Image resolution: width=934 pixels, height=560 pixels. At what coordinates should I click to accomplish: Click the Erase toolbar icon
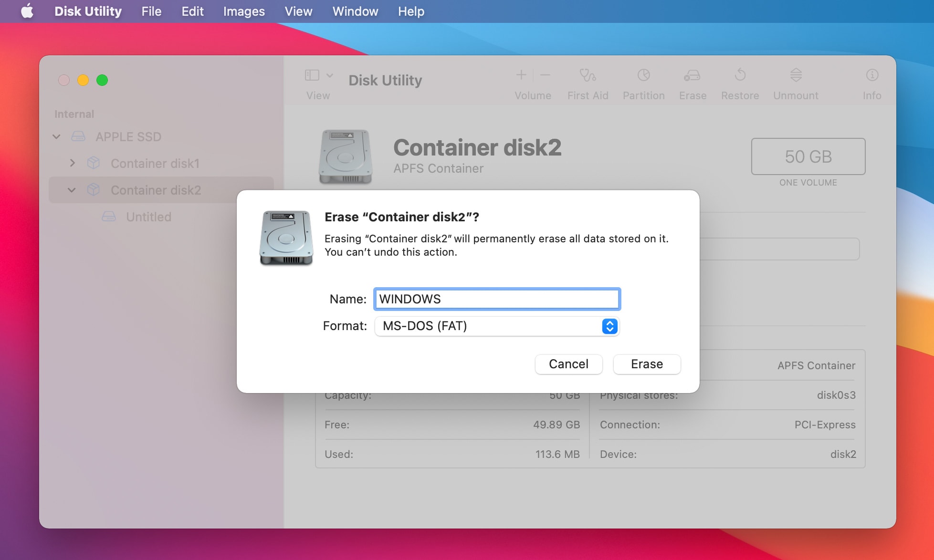692,82
